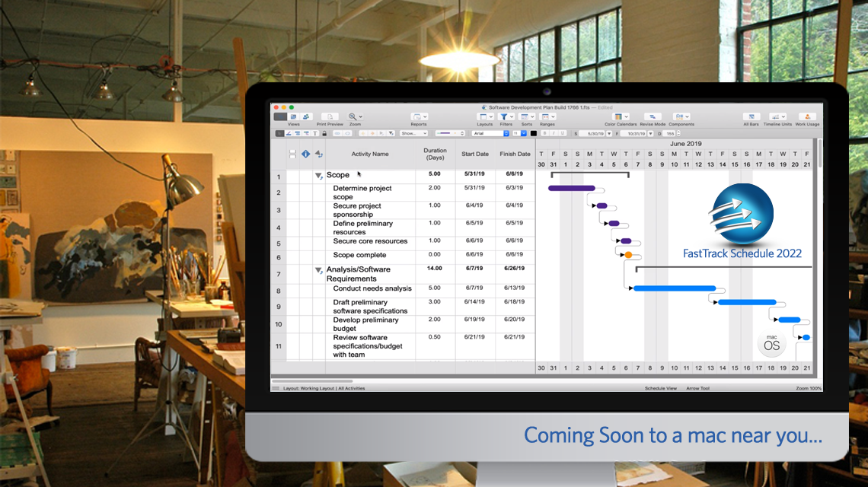Click the Print Preview icon
This screenshot has width=868, height=487.
[x=330, y=116]
